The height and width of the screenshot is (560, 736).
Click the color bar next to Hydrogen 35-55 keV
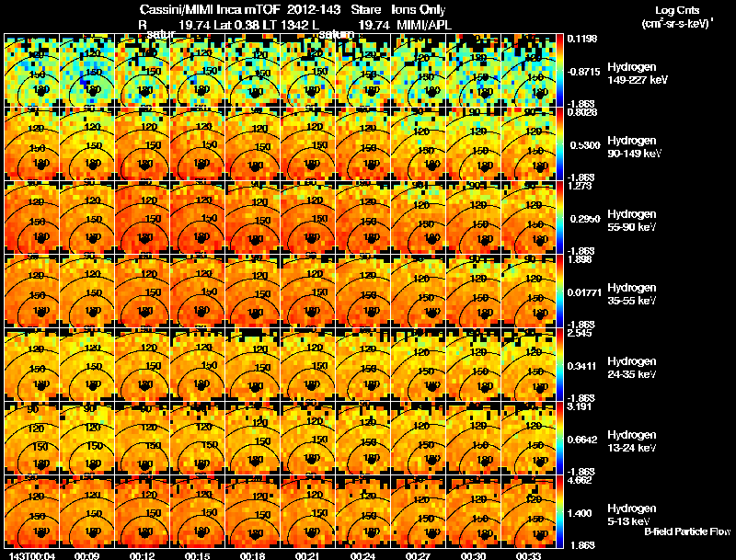click(x=560, y=291)
